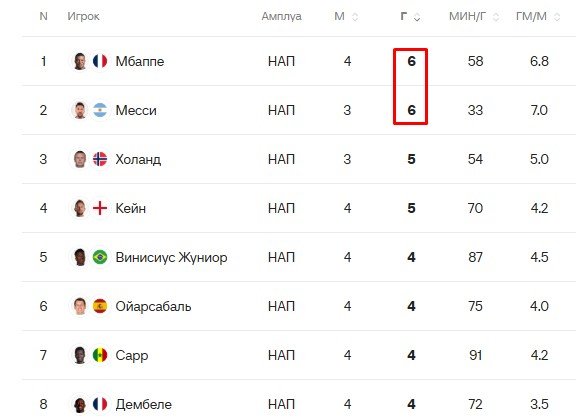Click Messi's player photo
Screen dimensions: 576x419
(x=80, y=110)
